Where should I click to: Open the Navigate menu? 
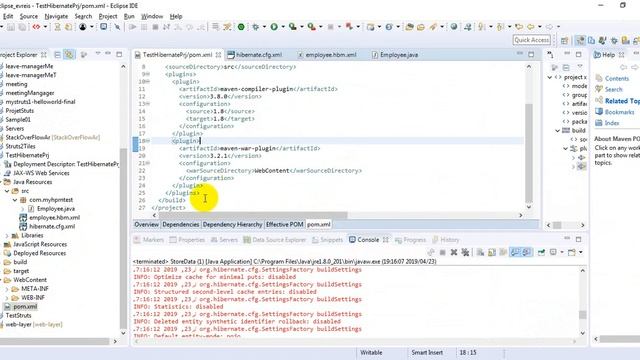(x=56, y=16)
